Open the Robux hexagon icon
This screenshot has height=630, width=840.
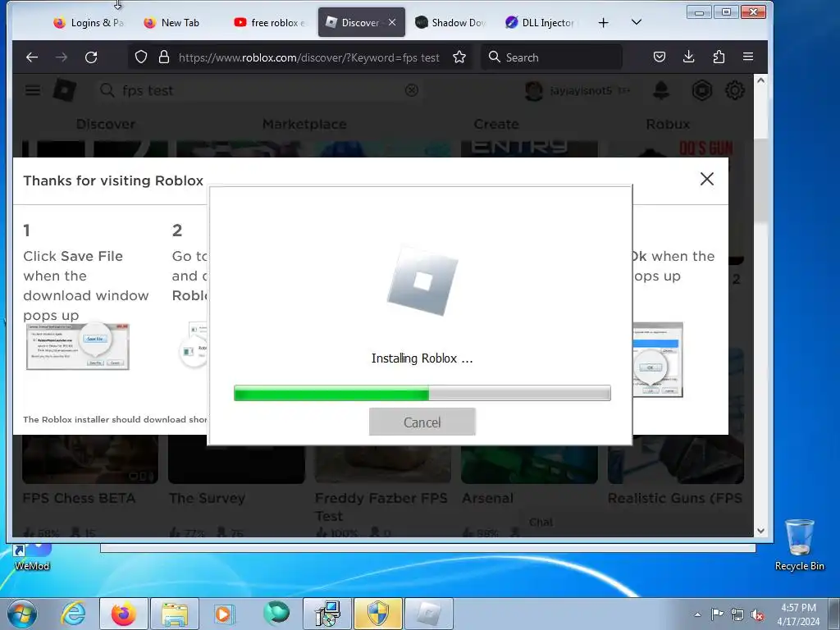[x=702, y=90]
